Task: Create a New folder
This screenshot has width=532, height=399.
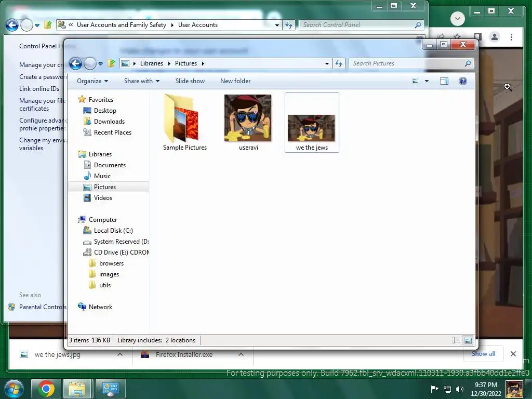Action: tap(235, 81)
